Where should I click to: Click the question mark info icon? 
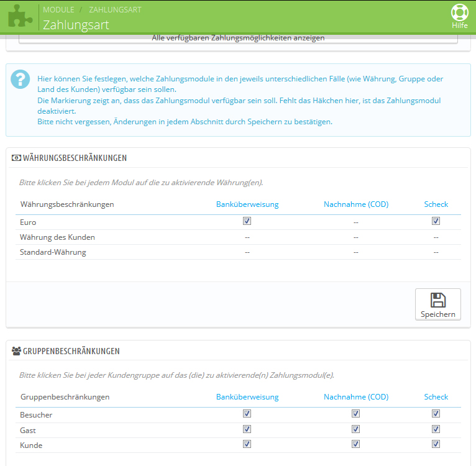coord(21,80)
